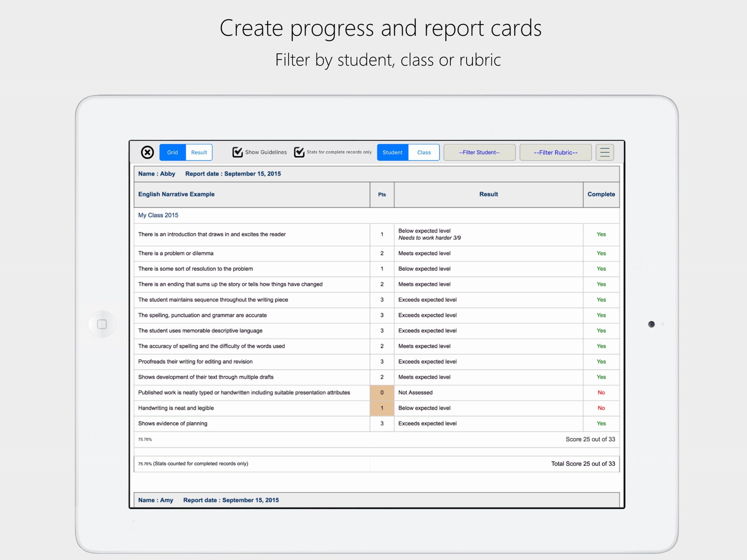Select the Not Assessed result cell

pyautogui.click(x=488, y=392)
